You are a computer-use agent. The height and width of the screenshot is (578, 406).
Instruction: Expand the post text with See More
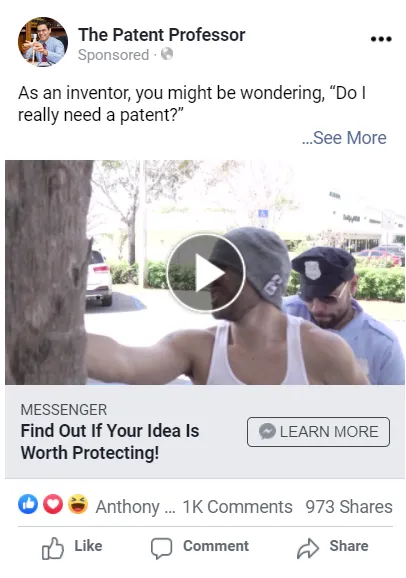coord(344,138)
